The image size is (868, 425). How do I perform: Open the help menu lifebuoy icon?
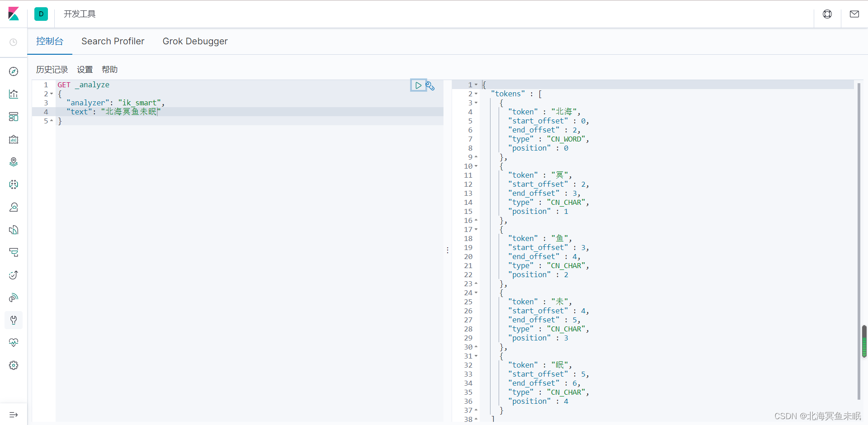827,14
